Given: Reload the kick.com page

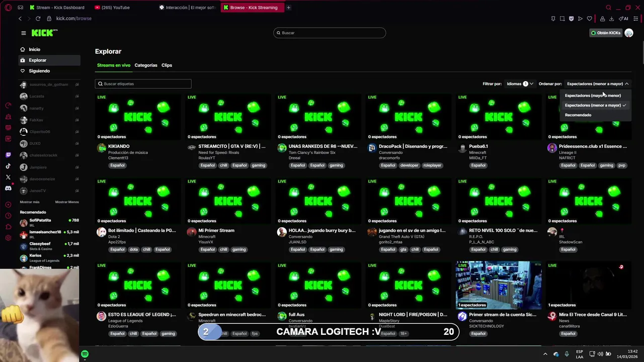Looking at the screenshot, I should tap(38, 19).
